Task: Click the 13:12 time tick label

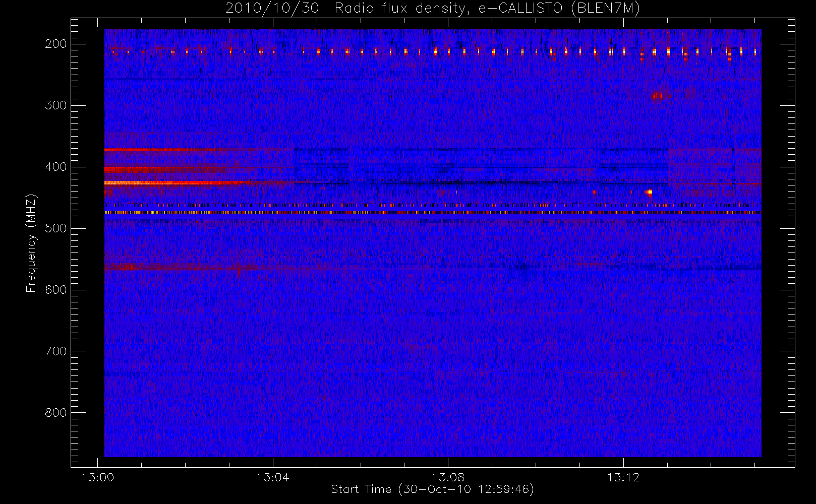Action: (623, 477)
